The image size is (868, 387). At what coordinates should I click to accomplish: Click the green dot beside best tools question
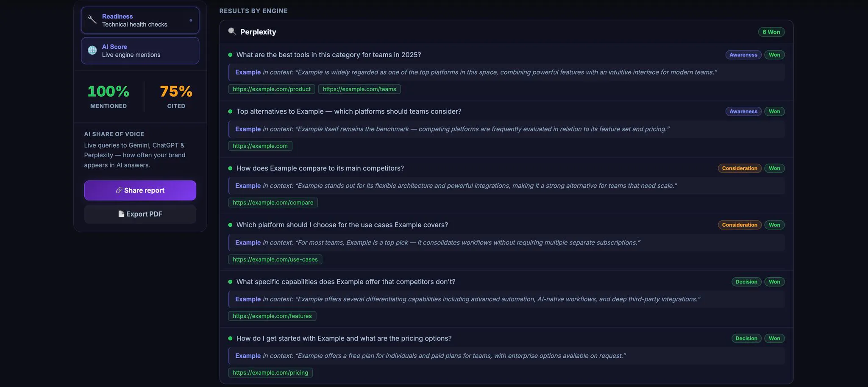click(230, 55)
